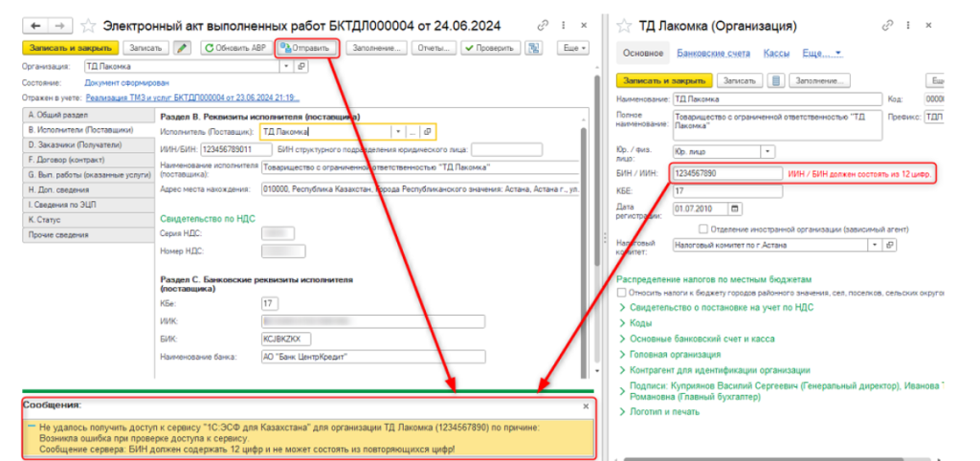
Task: Click Записать button in organization window
Action: pyautogui.click(x=740, y=80)
